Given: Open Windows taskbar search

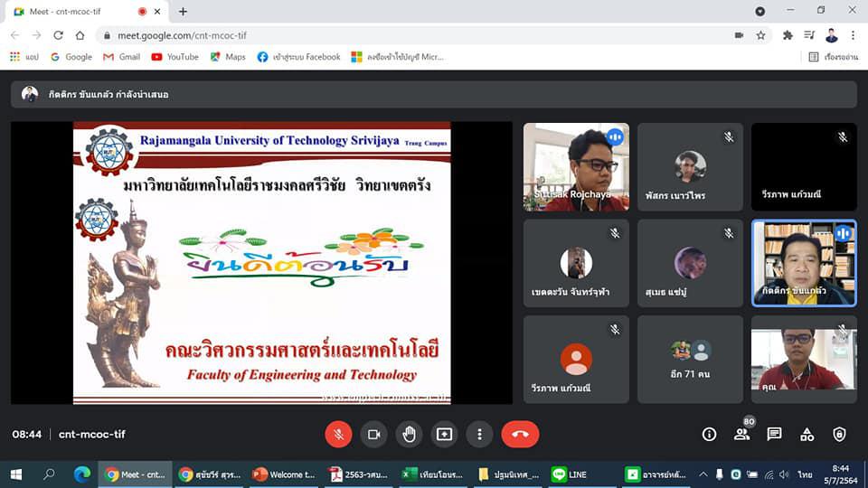Looking at the screenshot, I should [x=49, y=474].
